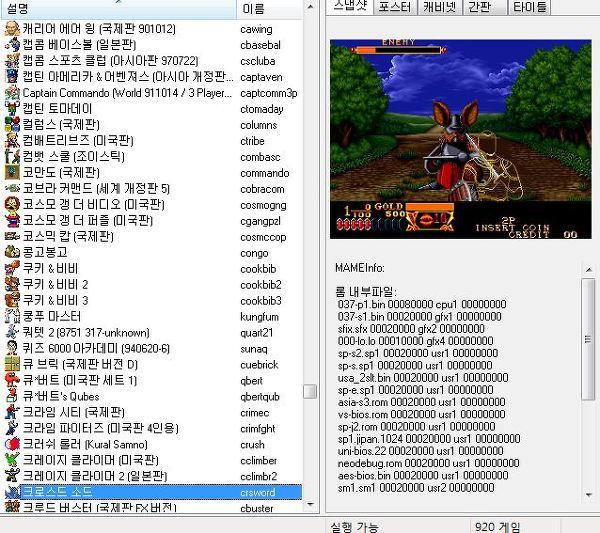Click the 실행 가능 status bar entry

[x=355, y=527]
